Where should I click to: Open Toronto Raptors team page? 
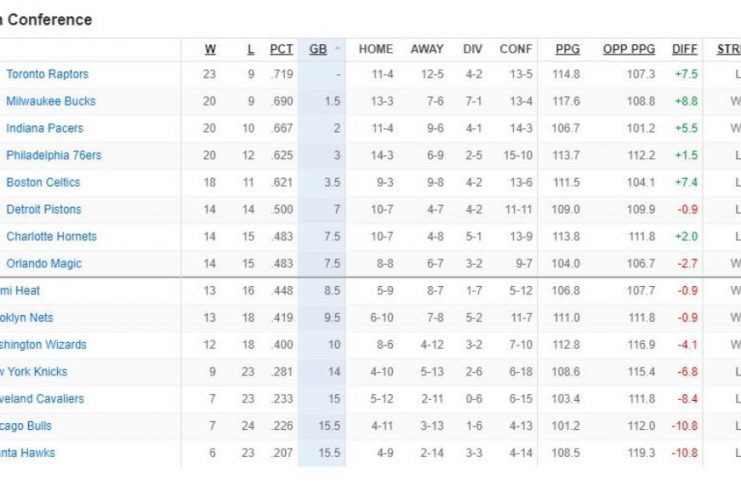point(47,74)
